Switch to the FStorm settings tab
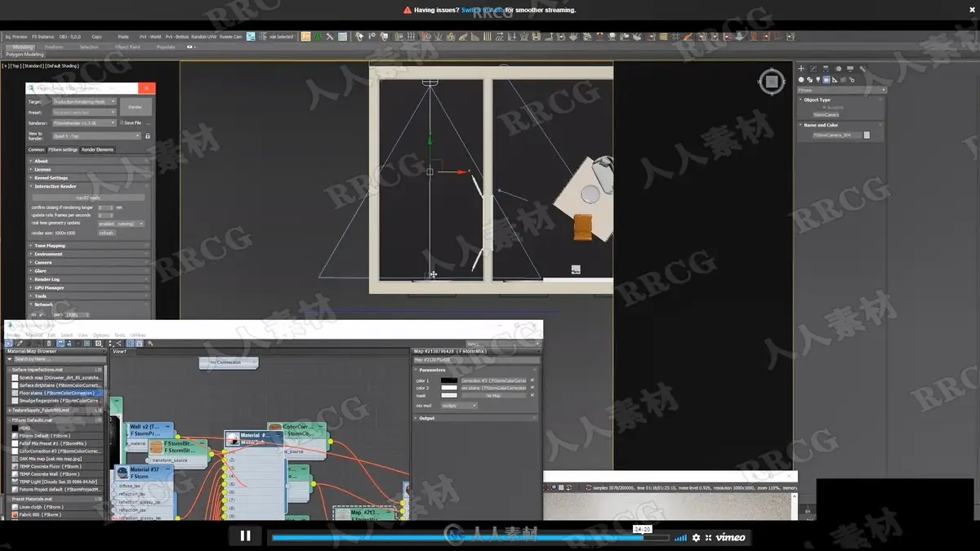This screenshot has height=551, width=980. [x=63, y=150]
